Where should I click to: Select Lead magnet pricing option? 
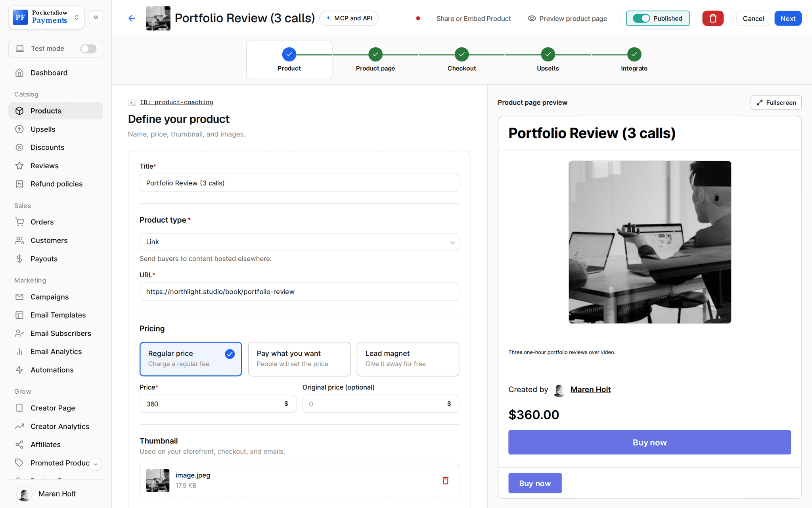408,359
